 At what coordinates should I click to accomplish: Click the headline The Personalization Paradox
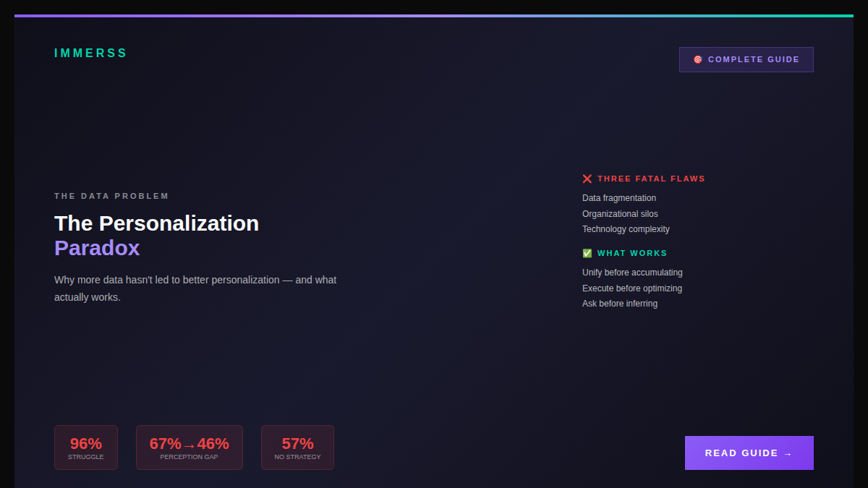(156, 234)
